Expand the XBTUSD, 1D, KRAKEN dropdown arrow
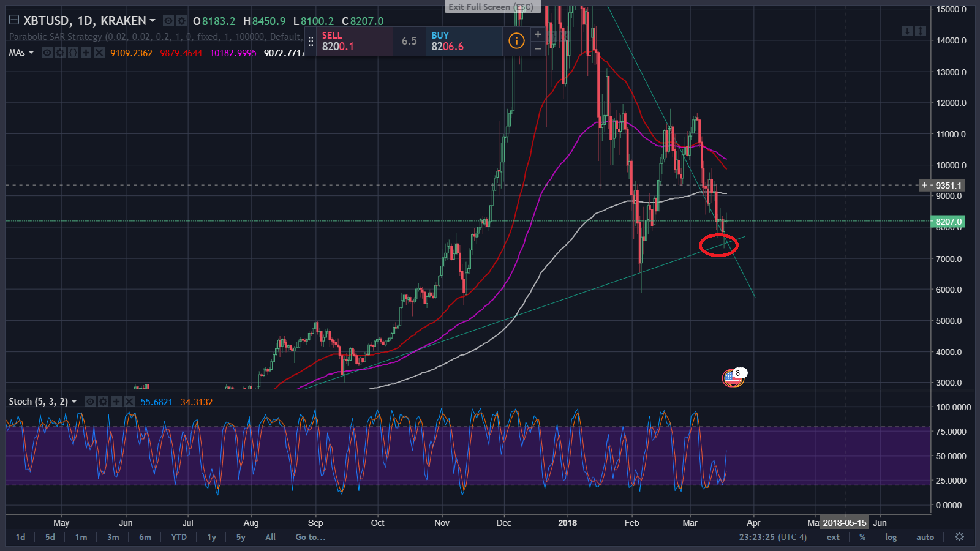Screen dimensions: 980x551 coord(153,21)
